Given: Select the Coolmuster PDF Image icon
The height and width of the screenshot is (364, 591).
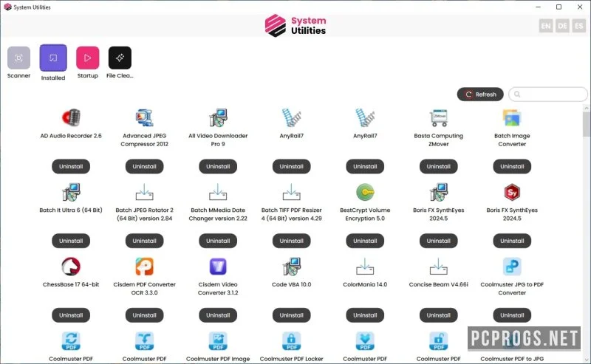Looking at the screenshot, I should pyautogui.click(x=218, y=341).
